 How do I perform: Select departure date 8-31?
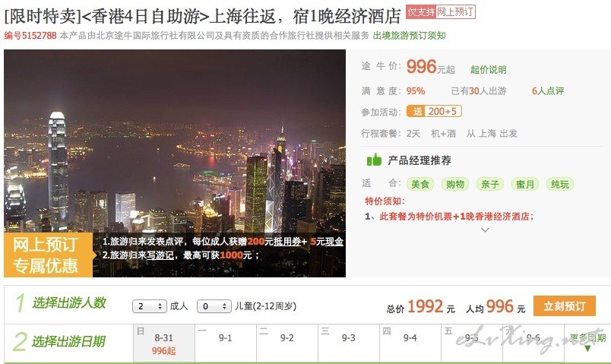[x=164, y=343]
